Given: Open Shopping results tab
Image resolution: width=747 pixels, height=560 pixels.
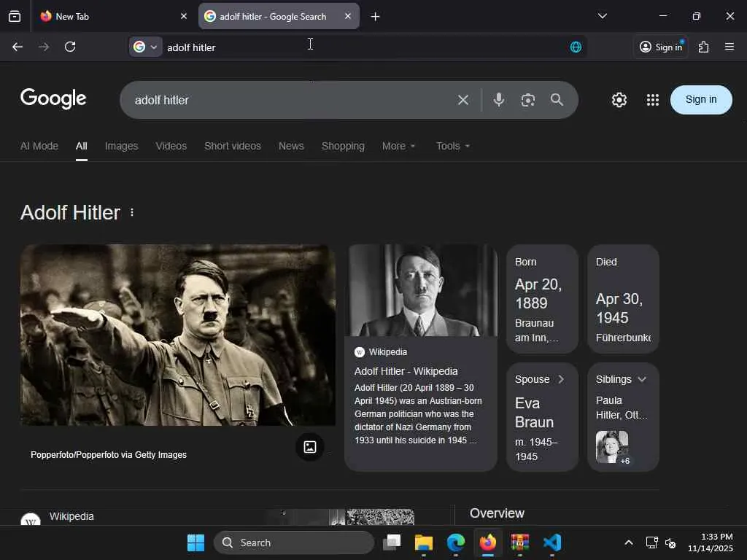Looking at the screenshot, I should point(343,146).
